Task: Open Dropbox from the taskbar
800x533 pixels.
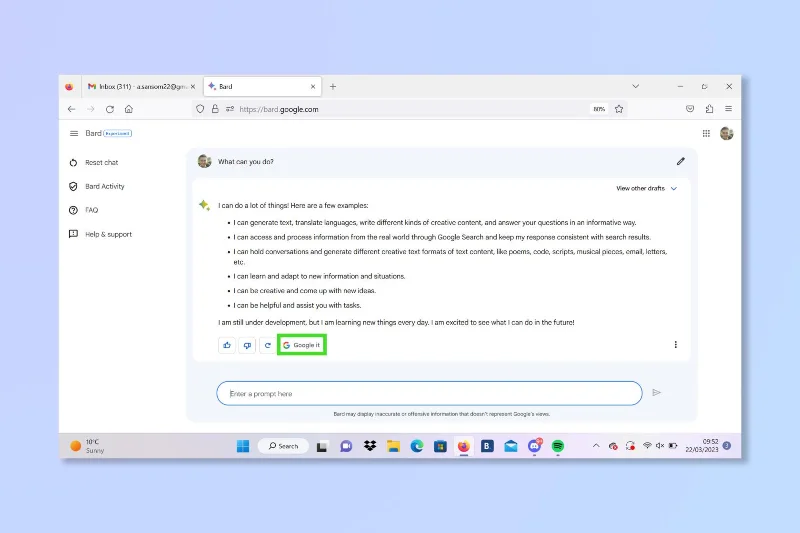Action: click(x=370, y=446)
